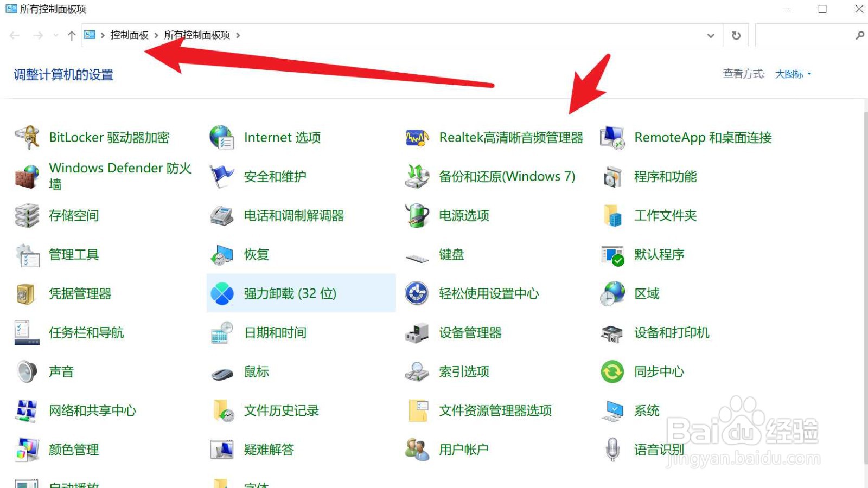Open the 用户帐户 text link
Screen dimensions: 868x488
click(464, 450)
